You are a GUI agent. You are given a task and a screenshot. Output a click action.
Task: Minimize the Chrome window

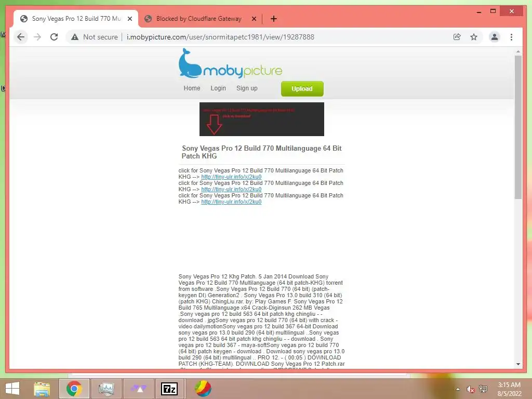(x=478, y=11)
